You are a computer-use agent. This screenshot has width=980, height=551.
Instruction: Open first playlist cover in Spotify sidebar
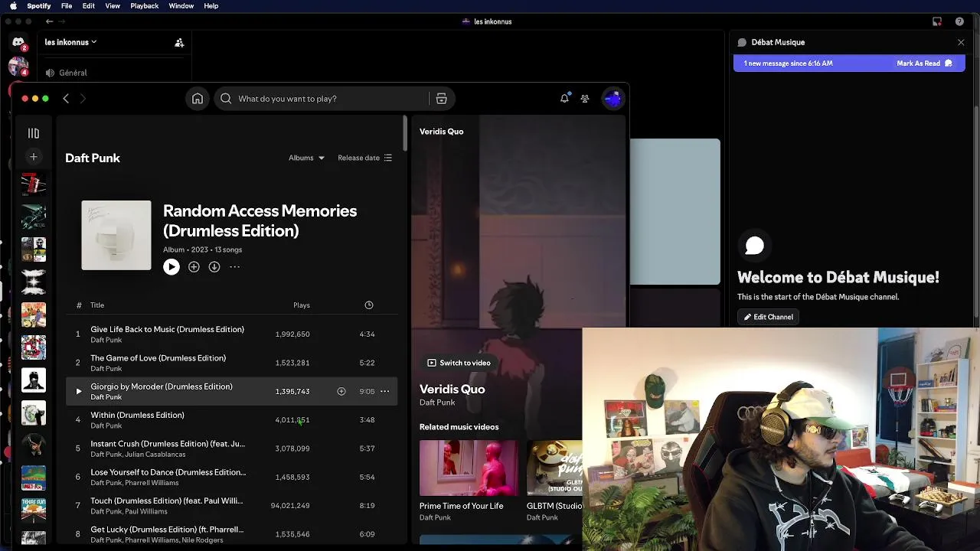tap(34, 184)
